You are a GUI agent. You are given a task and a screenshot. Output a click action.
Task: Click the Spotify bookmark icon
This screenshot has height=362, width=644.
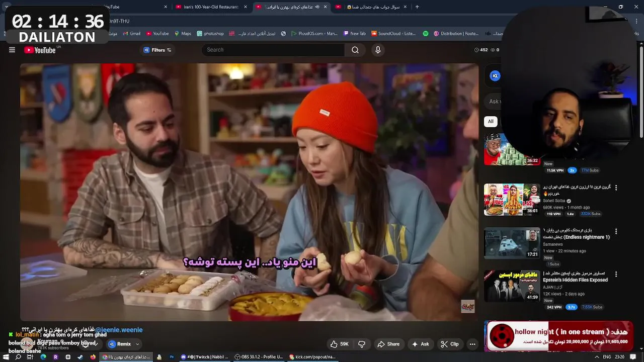[426, 34]
